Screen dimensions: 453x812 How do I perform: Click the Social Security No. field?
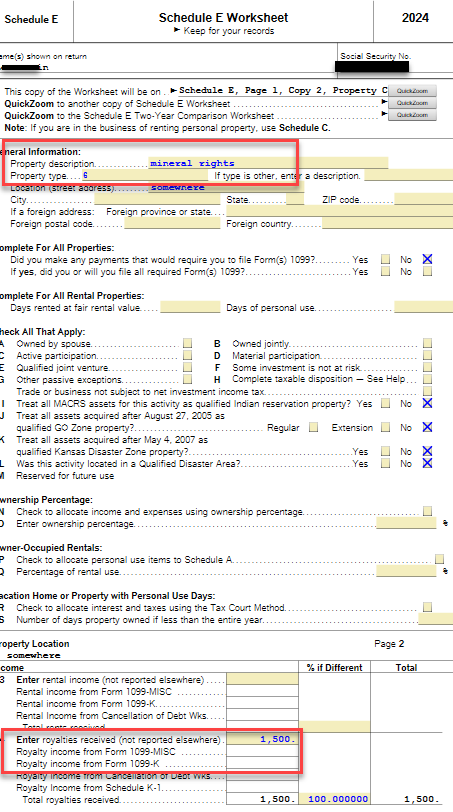tap(372, 67)
